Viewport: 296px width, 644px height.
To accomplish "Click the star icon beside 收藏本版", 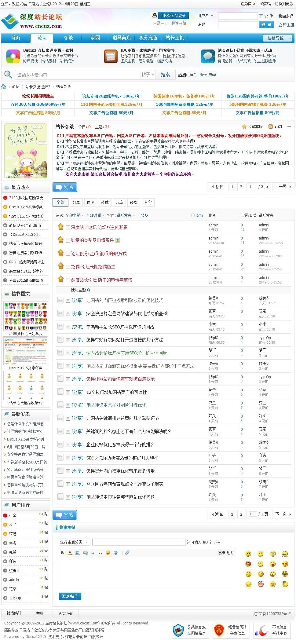I will [244, 126].
